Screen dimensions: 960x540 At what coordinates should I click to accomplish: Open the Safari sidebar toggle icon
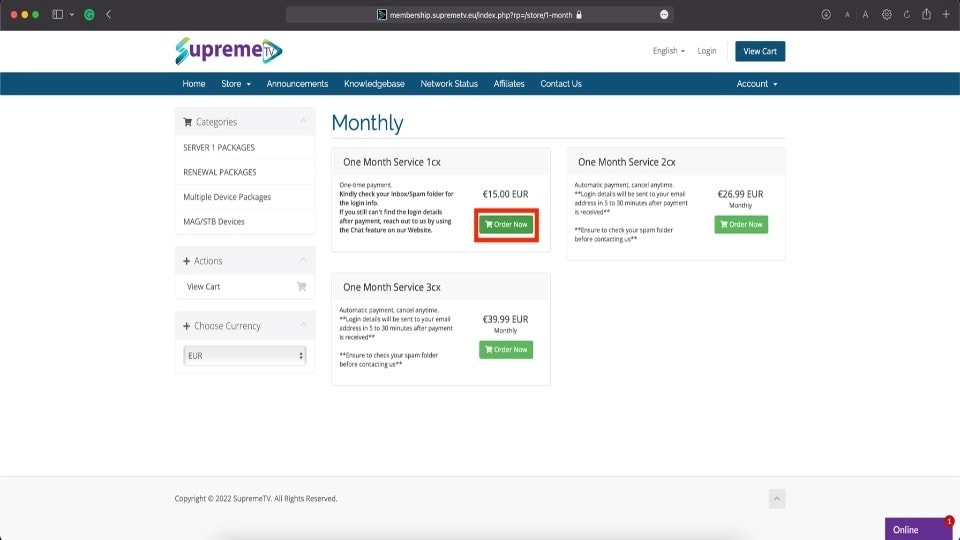58,14
